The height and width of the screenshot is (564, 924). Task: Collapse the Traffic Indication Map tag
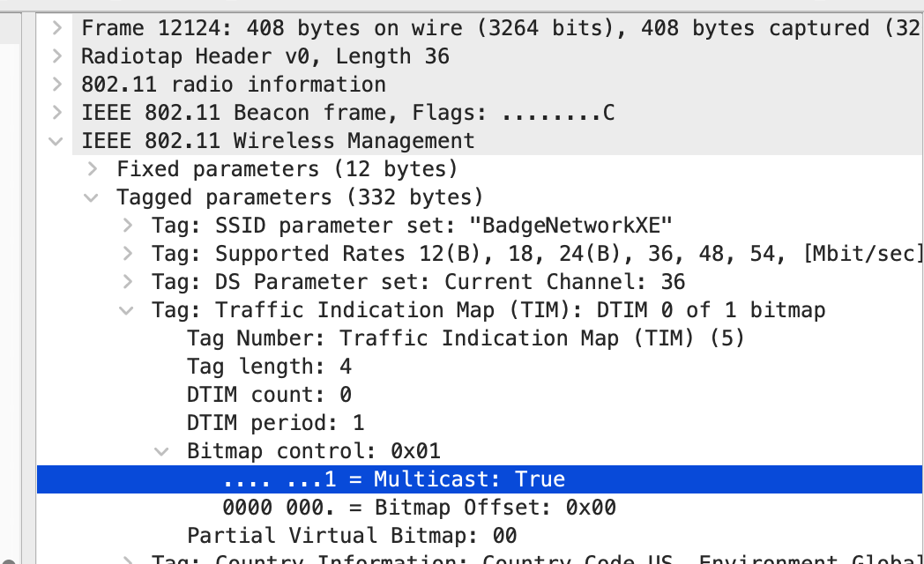(x=127, y=310)
